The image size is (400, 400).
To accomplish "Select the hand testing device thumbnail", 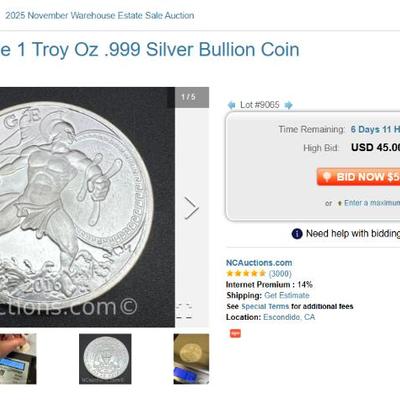I will 18,359.
